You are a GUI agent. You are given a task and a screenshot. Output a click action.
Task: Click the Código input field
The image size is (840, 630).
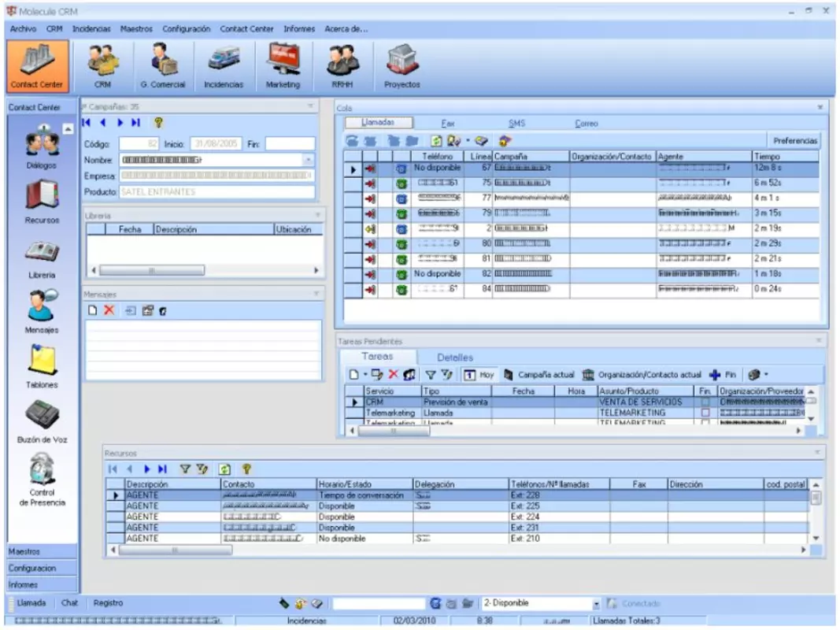point(139,144)
